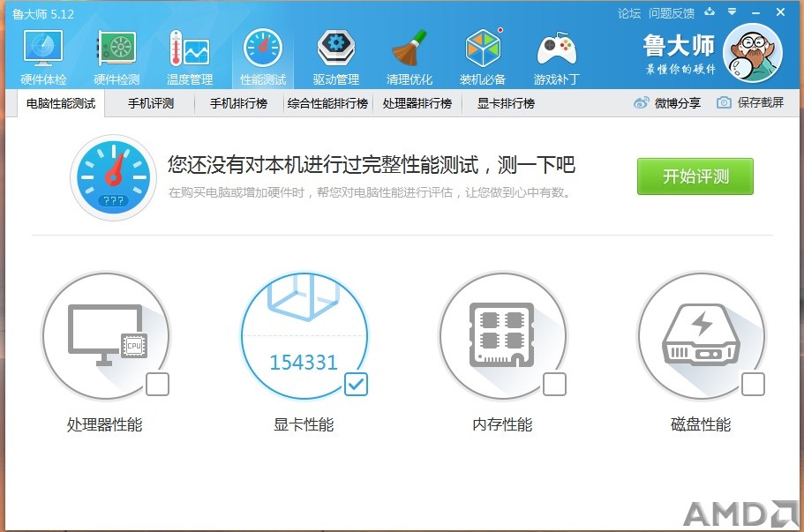Open the 论坛 forum link
Screen dimensions: 804x532
click(629, 13)
